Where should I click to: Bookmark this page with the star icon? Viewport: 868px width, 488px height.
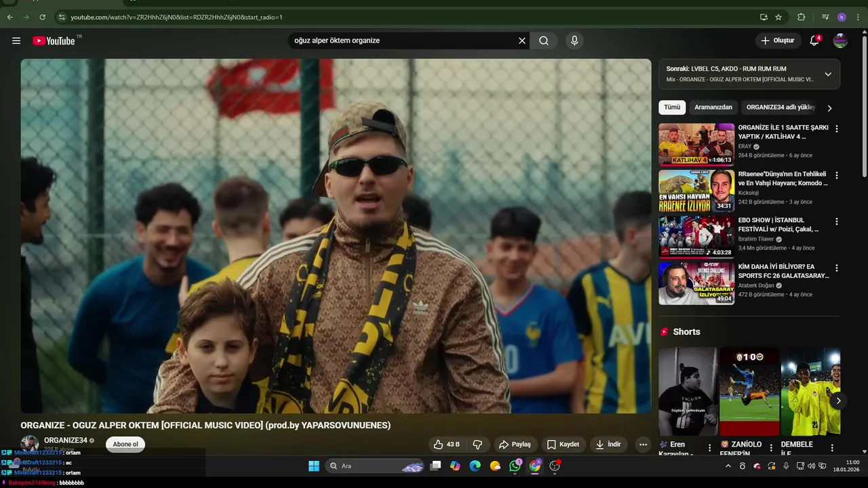point(778,17)
